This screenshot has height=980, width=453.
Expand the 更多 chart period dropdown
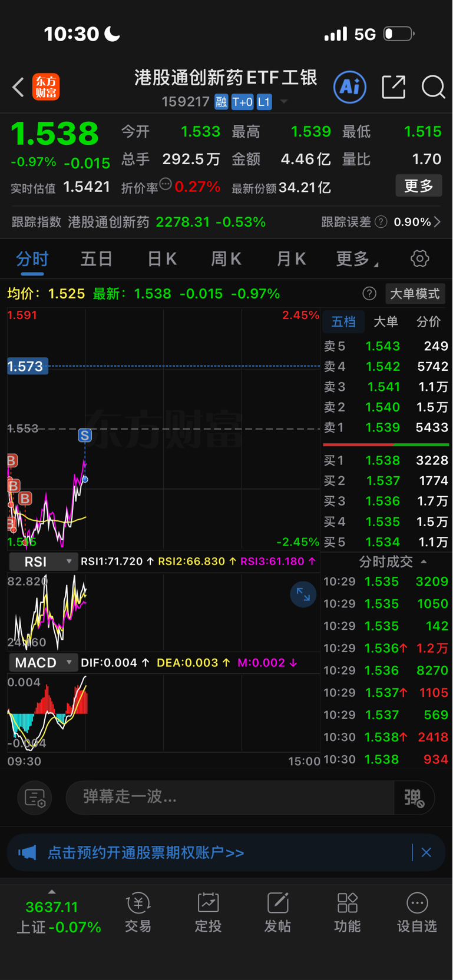coord(357,259)
